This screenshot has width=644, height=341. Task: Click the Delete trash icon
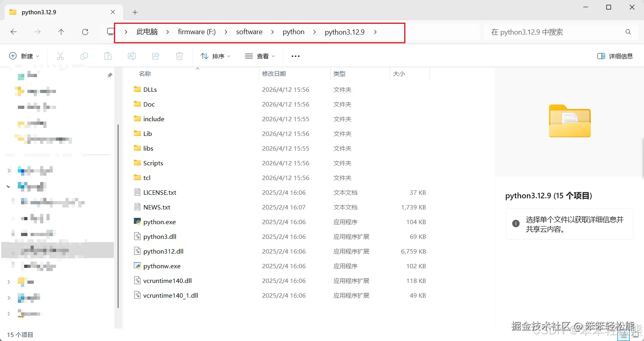pyautogui.click(x=179, y=56)
